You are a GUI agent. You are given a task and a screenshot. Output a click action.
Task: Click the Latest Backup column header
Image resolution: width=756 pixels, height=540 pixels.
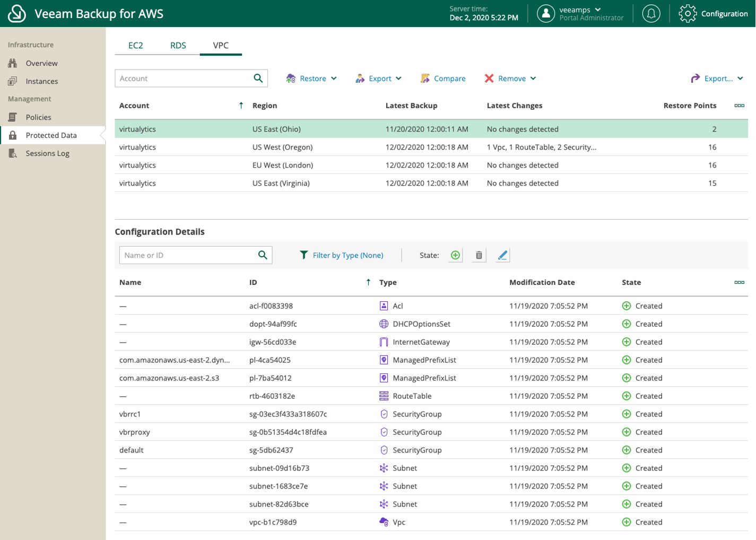(411, 106)
